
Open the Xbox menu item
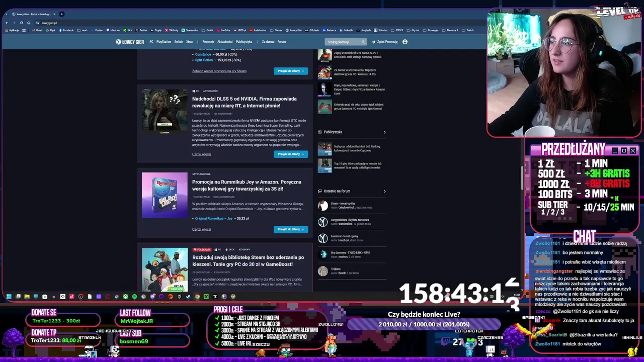(189, 42)
